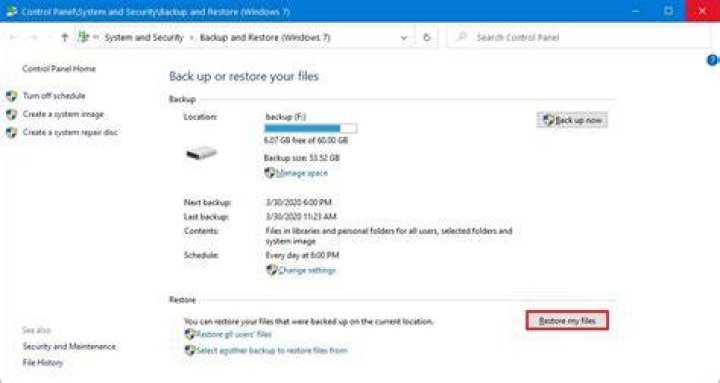Click the backup drive space usage bar
The height and width of the screenshot is (383, 720).
pyautogui.click(x=310, y=129)
